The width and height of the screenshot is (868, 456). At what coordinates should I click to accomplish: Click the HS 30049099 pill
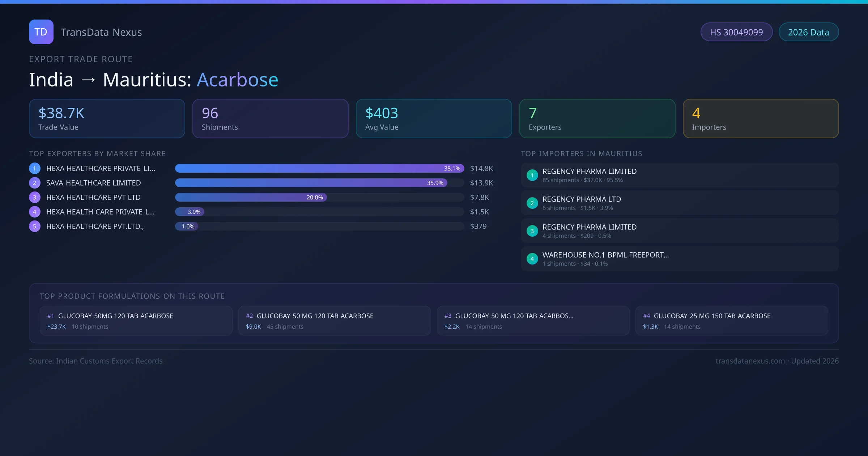736,32
